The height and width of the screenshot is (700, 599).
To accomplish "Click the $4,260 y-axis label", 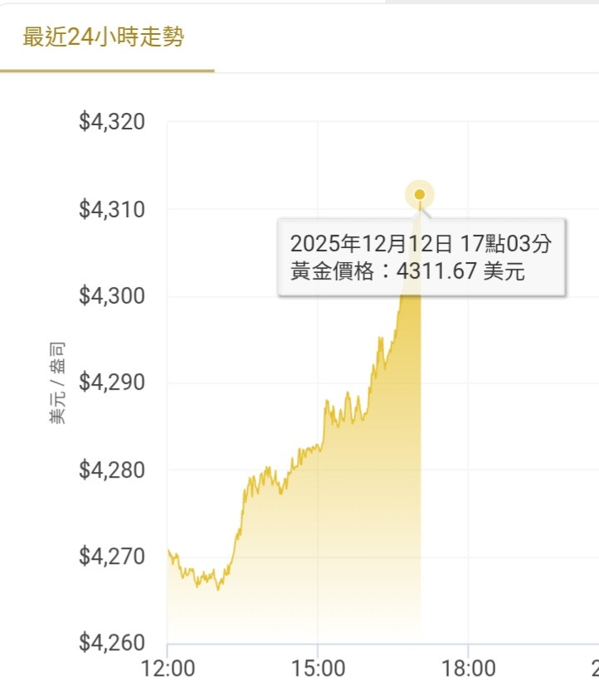I will (112, 644).
